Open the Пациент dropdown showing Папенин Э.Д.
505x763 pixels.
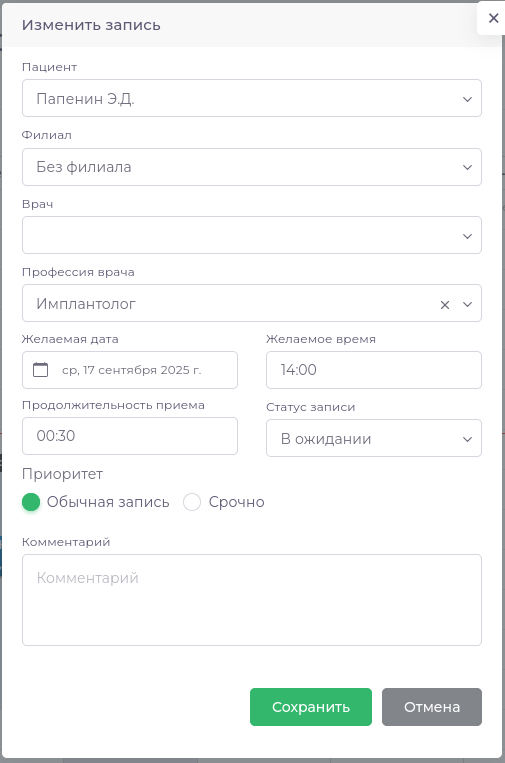click(x=252, y=98)
